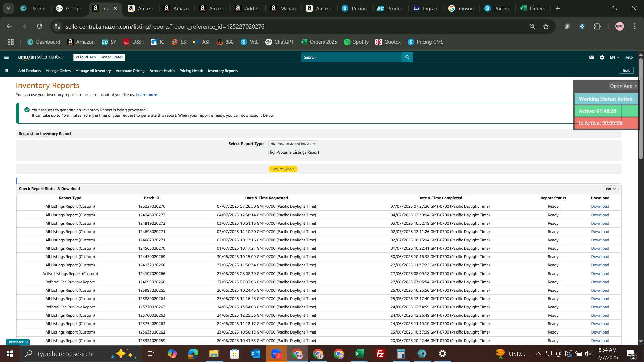Viewport: 644px width, 362px height.
Task: Open the vCloudTech United States account switcher
Action: tap(99, 57)
